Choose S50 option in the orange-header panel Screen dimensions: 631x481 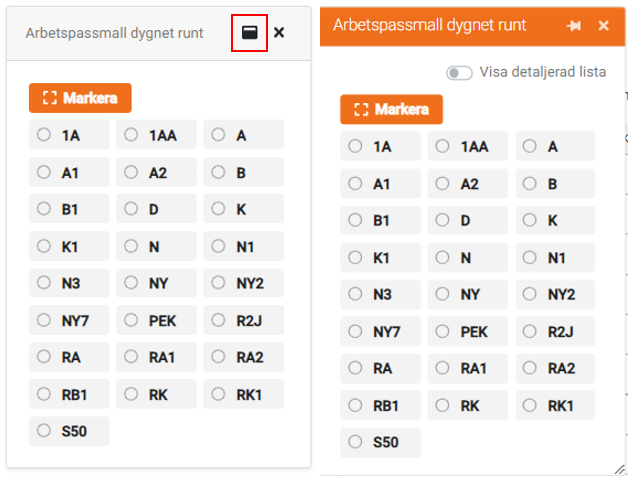(355, 442)
